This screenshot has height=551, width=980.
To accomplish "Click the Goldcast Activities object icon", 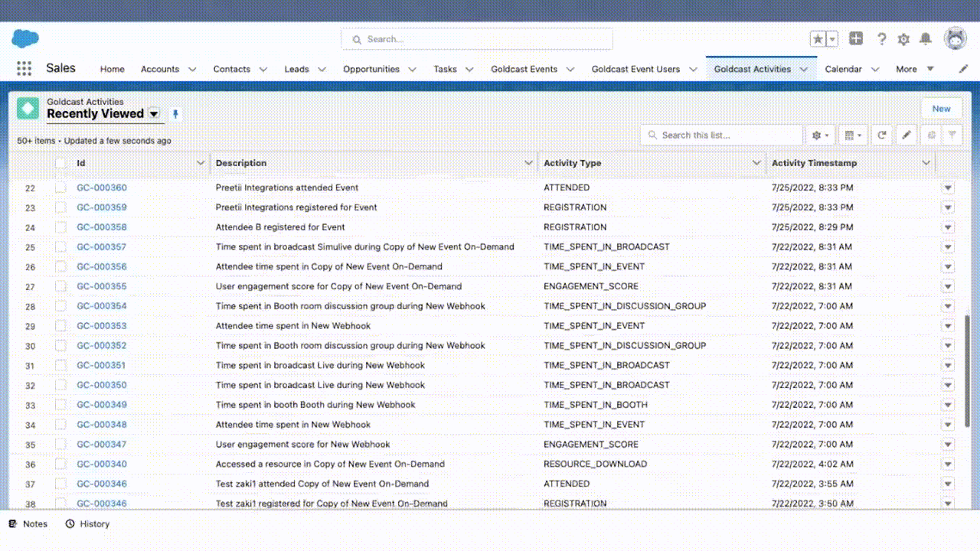I will point(28,109).
